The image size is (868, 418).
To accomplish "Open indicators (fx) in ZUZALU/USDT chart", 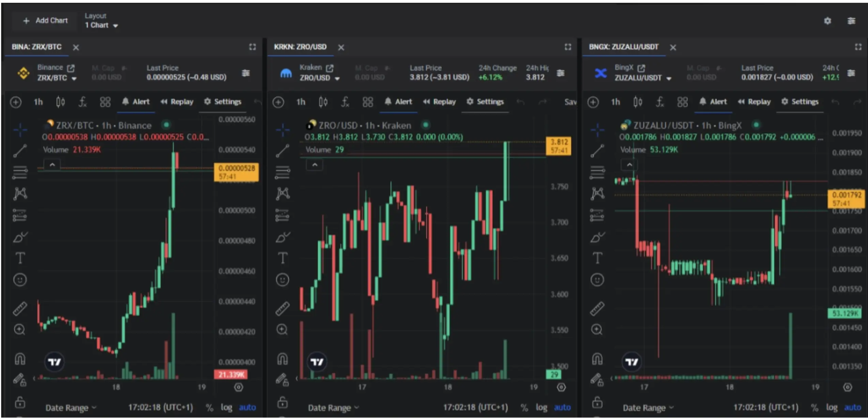I will 660,102.
